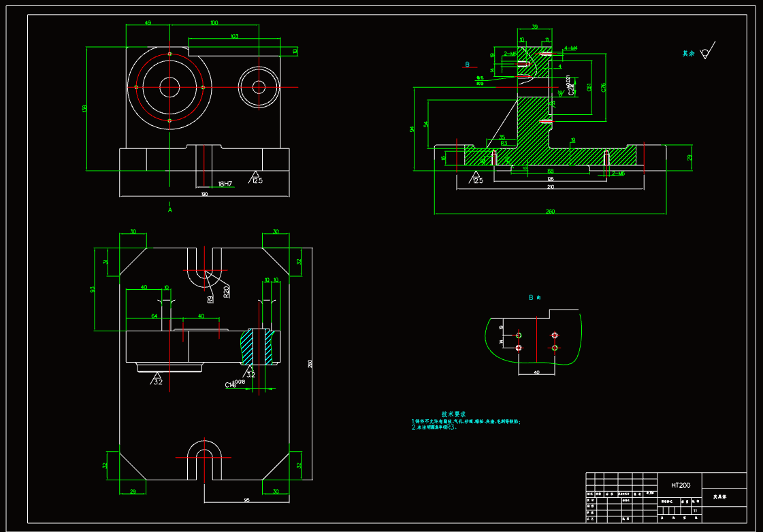Click the second technical requirement line with R3
This screenshot has height=532, width=763.
434,427
